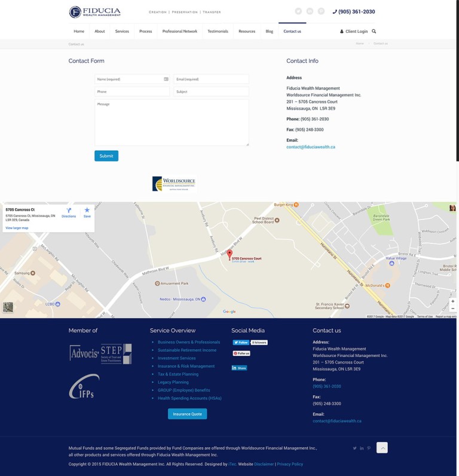Open the iTec designer link
This screenshot has width=459, height=476.
(x=232, y=464)
